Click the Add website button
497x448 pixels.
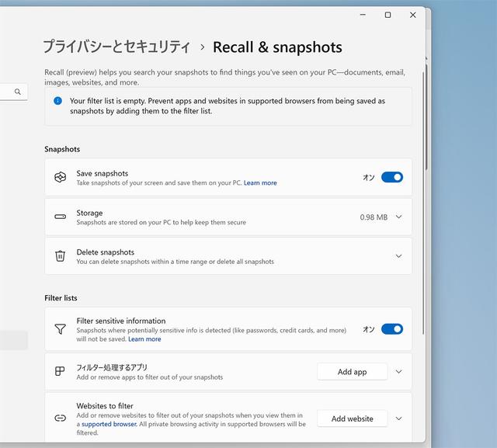tap(352, 418)
